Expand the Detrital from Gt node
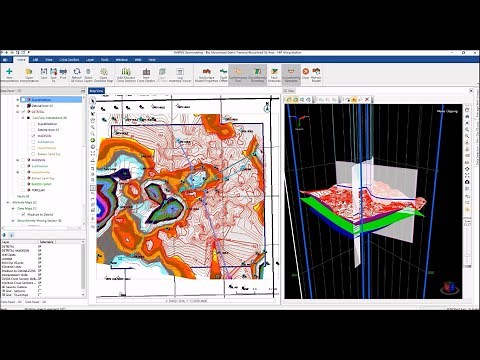Viewport: 480px width, 360px height. 18,106
